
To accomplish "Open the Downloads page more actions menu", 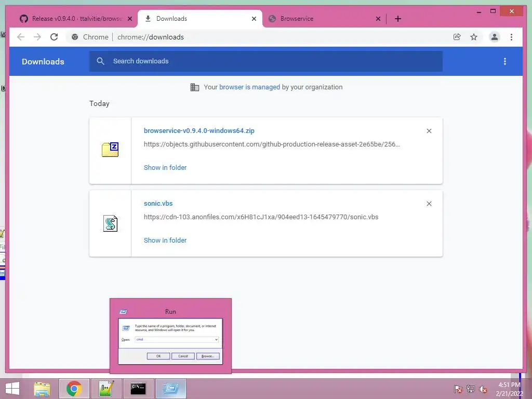I will coord(505,61).
